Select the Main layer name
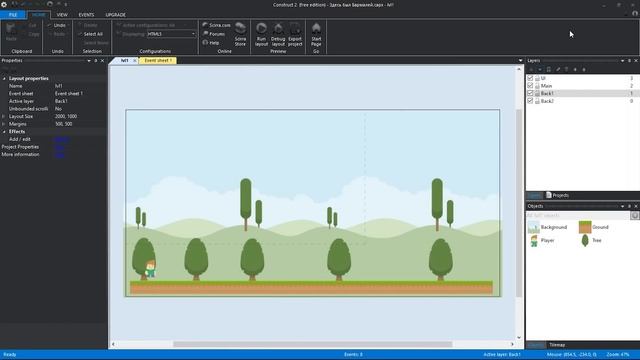The height and width of the screenshot is (360, 640). pos(546,86)
